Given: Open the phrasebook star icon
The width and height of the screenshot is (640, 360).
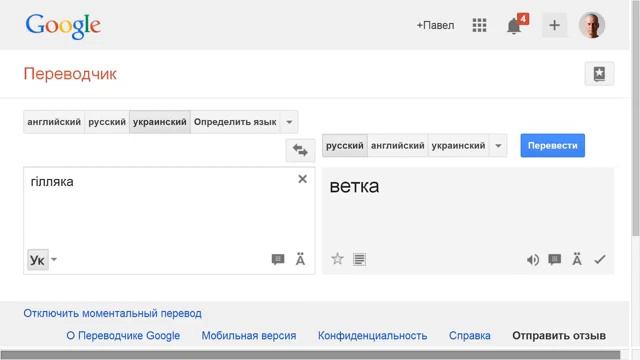Looking at the screenshot, I should (599, 74).
